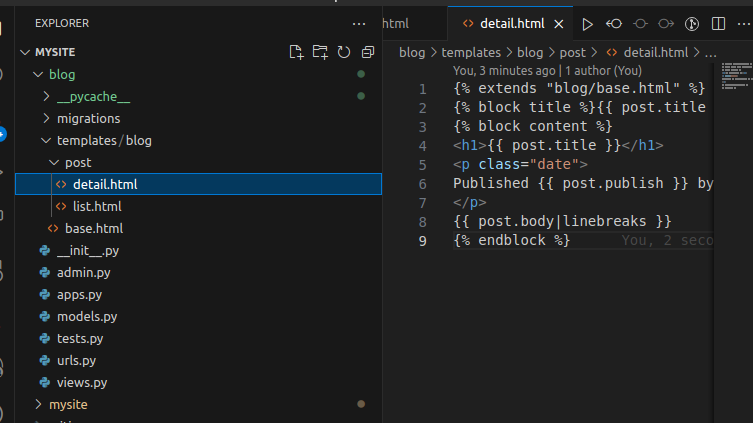Image resolution: width=753 pixels, height=423 pixels.
Task: Refresh the Explorer file tree
Action: tap(344, 52)
